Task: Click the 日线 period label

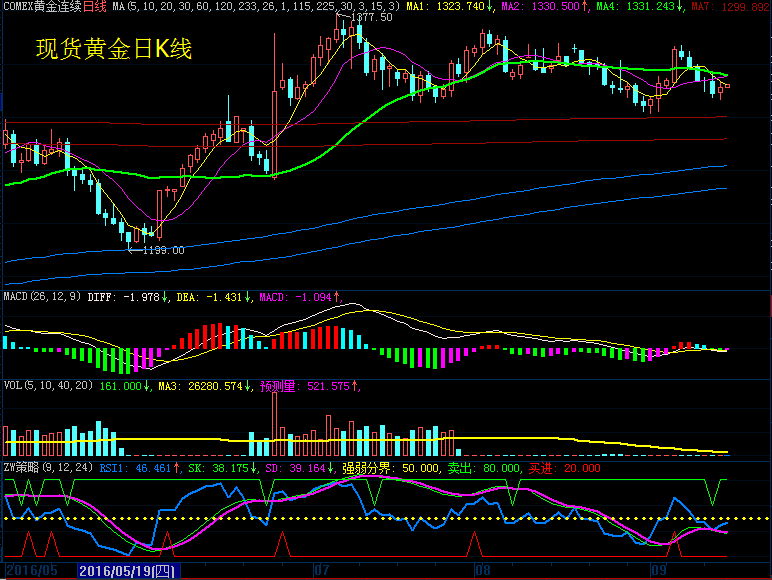Action: click(x=93, y=7)
